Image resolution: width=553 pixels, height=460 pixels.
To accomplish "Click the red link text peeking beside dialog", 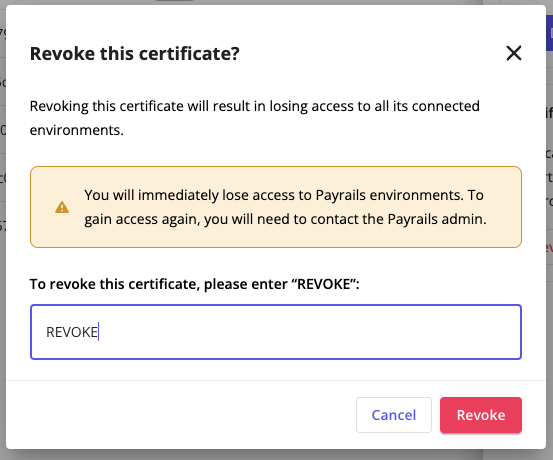I will [549, 247].
